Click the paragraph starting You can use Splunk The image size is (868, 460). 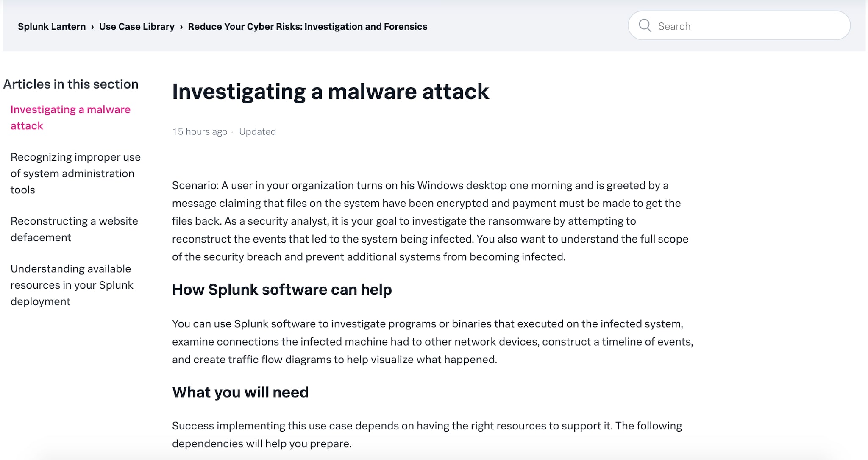coord(433,342)
